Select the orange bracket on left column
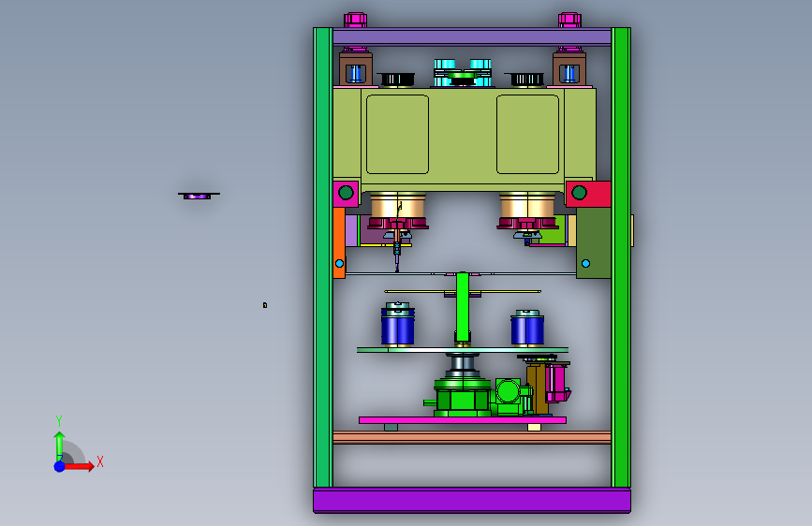 (339, 242)
